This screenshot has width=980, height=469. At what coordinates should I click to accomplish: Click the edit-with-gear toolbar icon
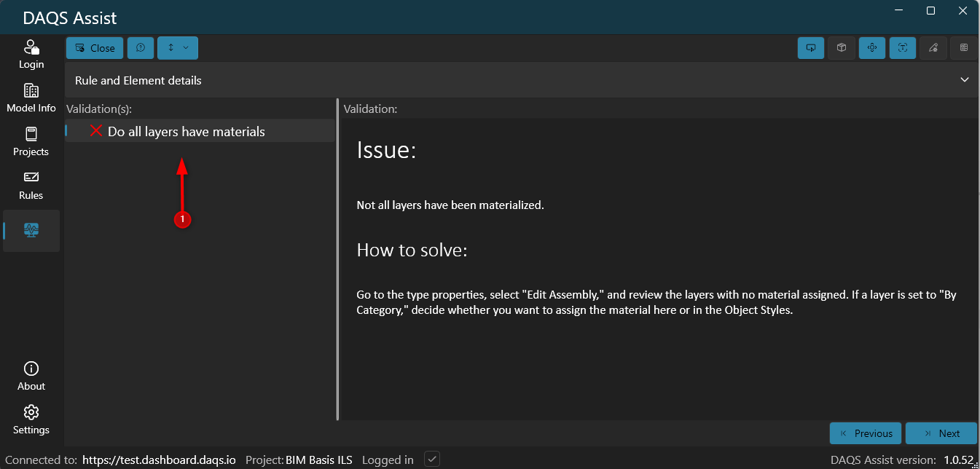(x=933, y=47)
